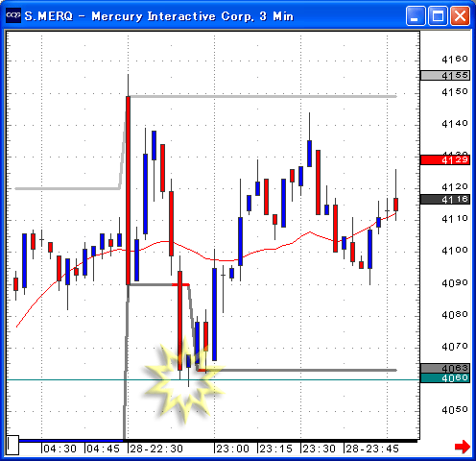Click the 28-23:45 time axis label

coord(372,449)
